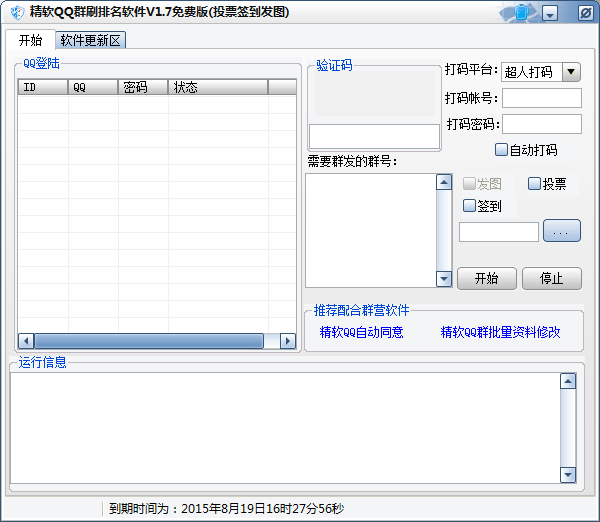Click the group number list text area

click(371, 230)
